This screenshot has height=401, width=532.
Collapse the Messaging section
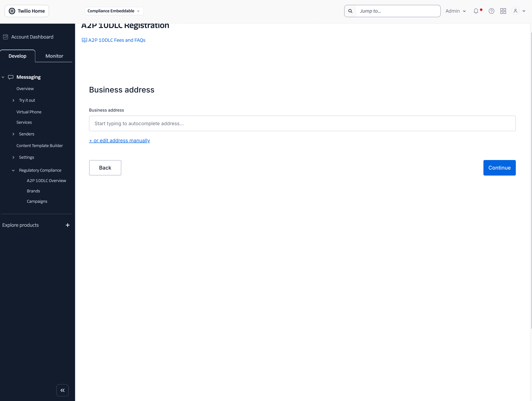point(3,77)
